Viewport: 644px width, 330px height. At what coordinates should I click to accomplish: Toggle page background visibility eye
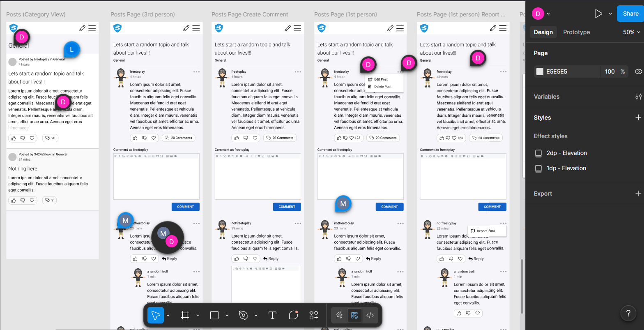pos(638,72)
